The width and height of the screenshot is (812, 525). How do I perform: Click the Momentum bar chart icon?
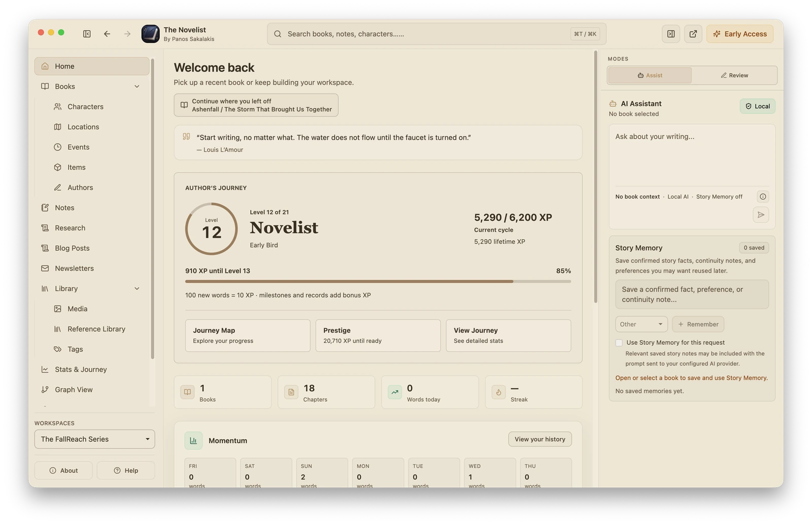click(193, 441)
